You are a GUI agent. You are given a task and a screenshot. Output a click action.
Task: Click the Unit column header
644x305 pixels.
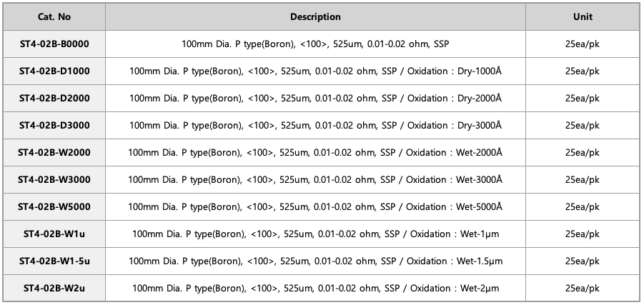click(583, 17)
